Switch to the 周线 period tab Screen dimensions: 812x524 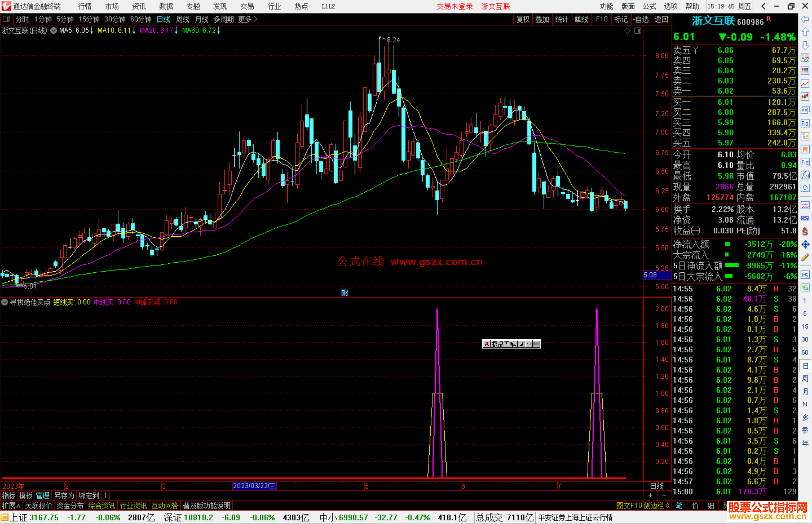click(182, 19)
